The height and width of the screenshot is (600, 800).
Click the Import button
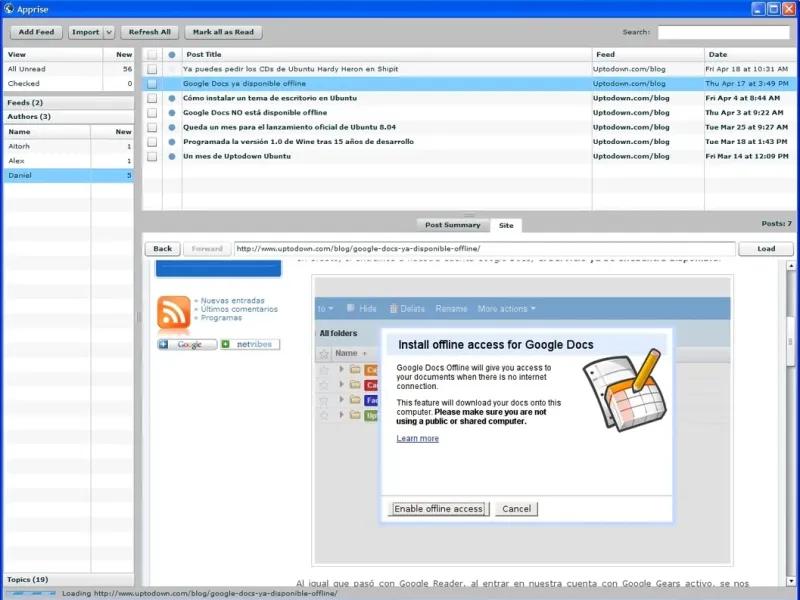[x=86, y=32]
